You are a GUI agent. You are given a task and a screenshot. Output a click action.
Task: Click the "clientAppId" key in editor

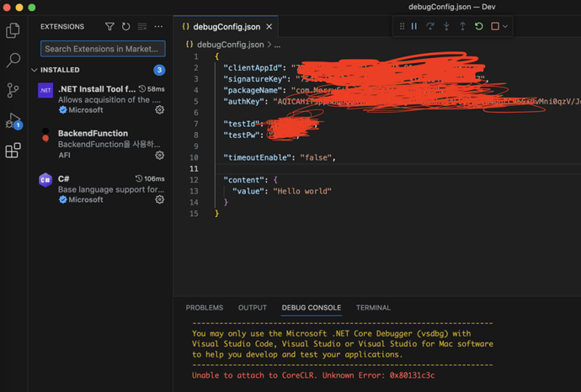[253, 68]
